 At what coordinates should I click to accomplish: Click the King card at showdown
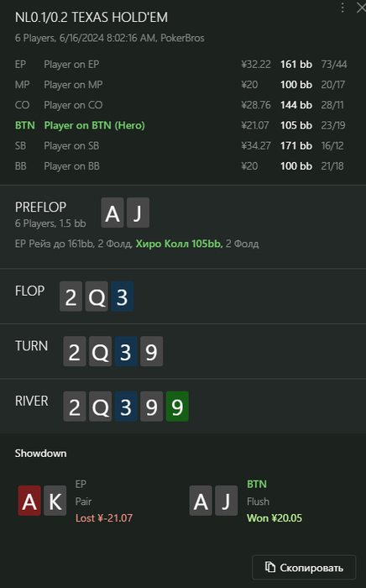click(55, 501)
